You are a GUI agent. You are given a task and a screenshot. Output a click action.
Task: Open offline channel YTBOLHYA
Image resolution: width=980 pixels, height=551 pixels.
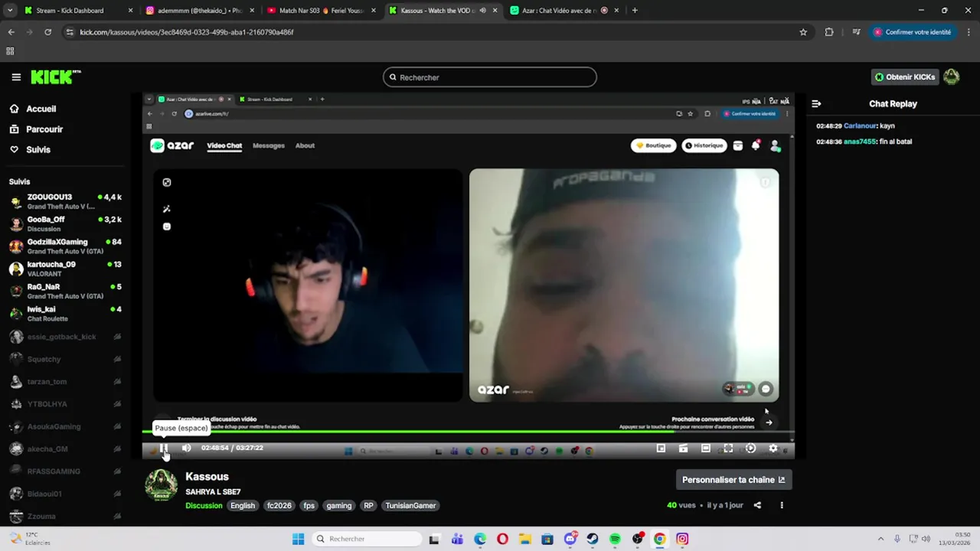[x=65, y=404]
